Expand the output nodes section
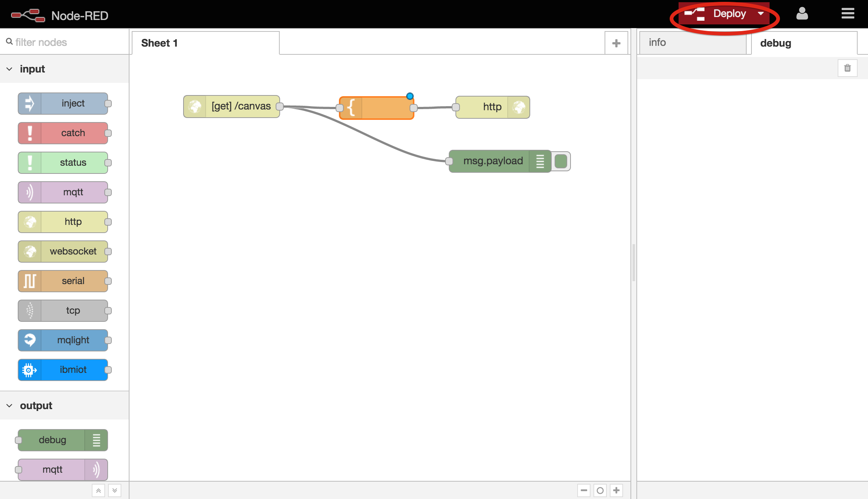The width and height of the screenshot is (868, 499). click(x=9, y=405)
